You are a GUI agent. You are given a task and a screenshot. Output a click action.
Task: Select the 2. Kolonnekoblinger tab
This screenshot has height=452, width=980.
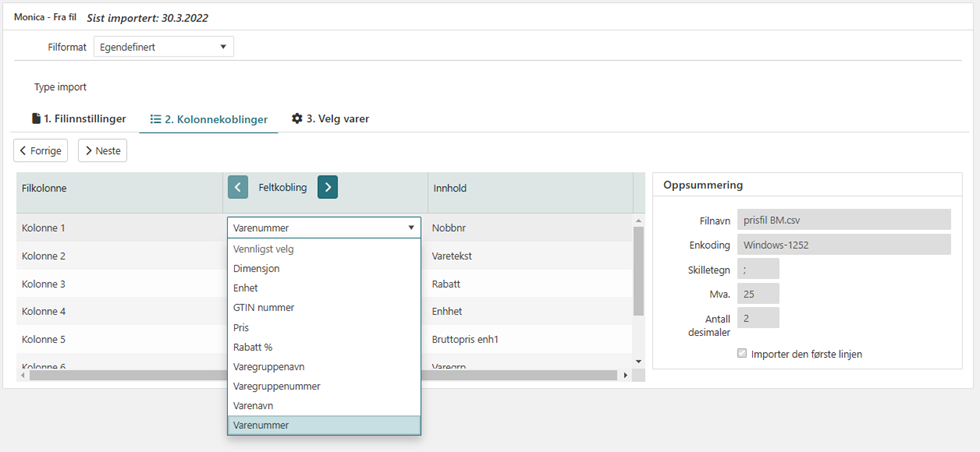pyautogui.click(x=208, y=119)
